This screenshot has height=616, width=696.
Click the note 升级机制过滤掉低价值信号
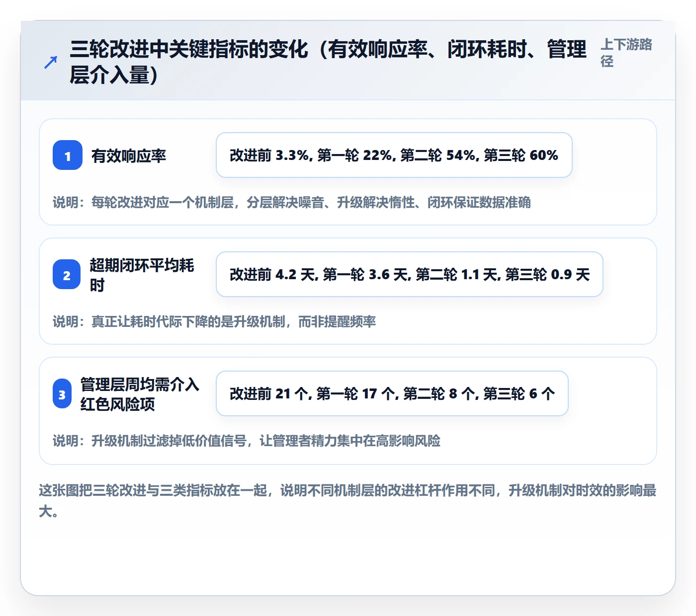point(247,441)
